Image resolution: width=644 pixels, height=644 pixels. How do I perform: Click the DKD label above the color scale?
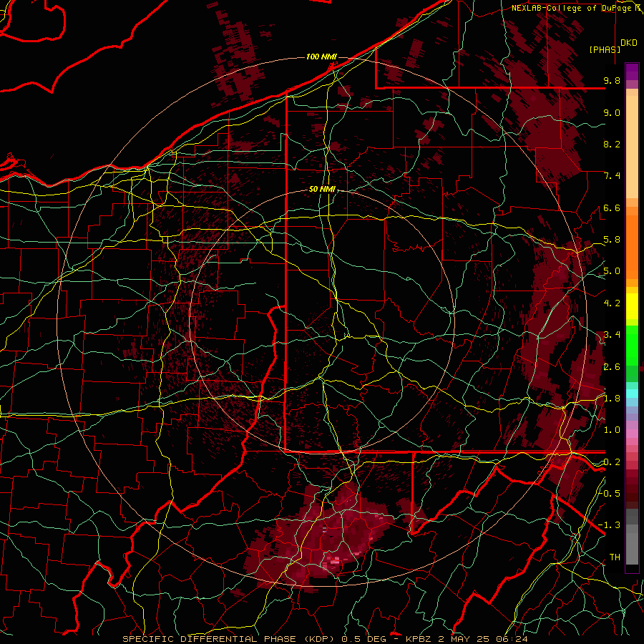[x=629, y=43]
